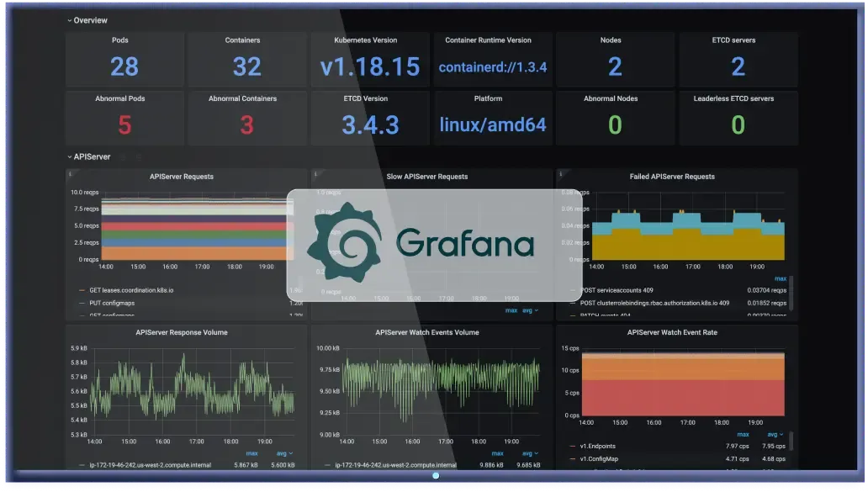Toggle POST clusterrolebindings.rbac.authorization.k8s.io 409 series

click(654, 304)
